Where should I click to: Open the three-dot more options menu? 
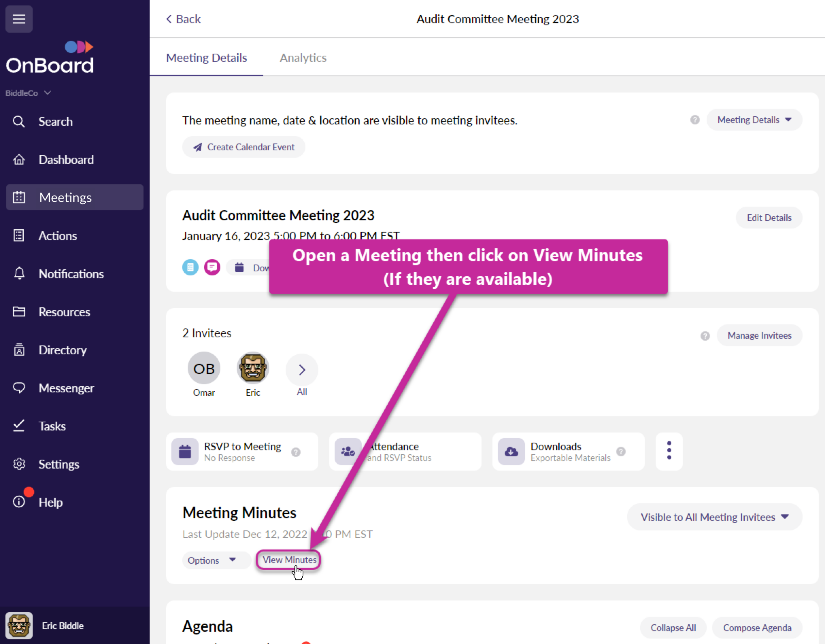(x=669, y=451)
